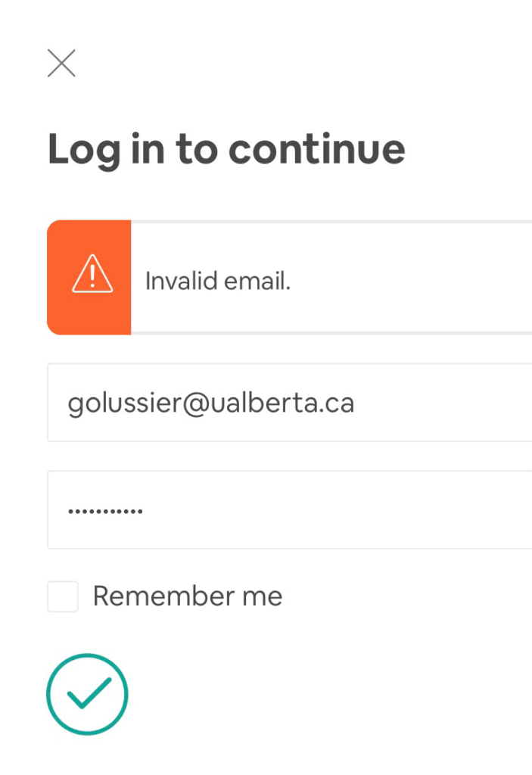Focus the email field containing golussier@ualberta.ca
Viewport: 532px width, 775px height.
(290, 403)
